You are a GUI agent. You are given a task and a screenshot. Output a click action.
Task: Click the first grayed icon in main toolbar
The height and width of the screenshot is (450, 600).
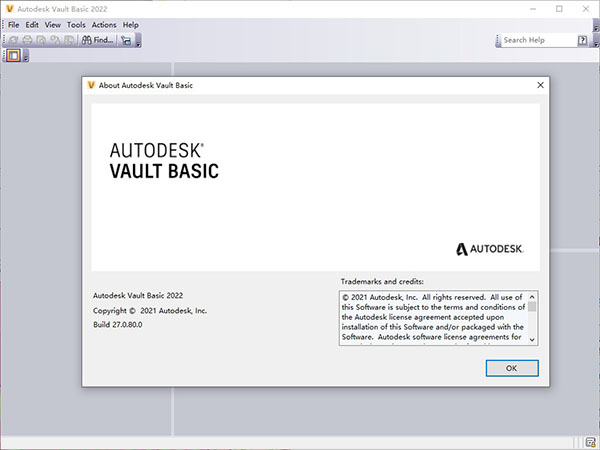click(x=13, y=40)
